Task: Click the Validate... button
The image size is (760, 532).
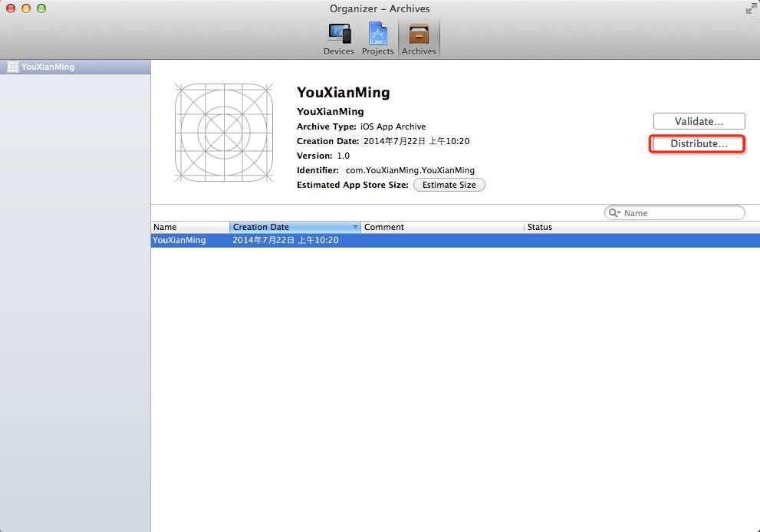Action: [699, 121]
